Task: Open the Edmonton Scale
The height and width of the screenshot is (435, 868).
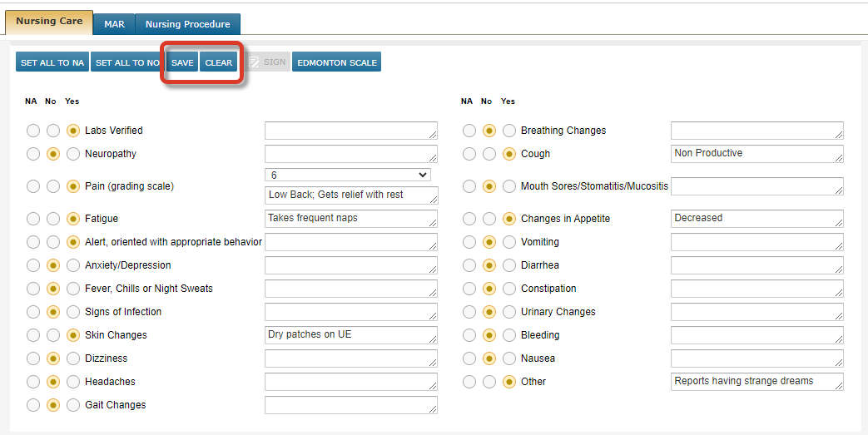Action: [x=337, y=62]
